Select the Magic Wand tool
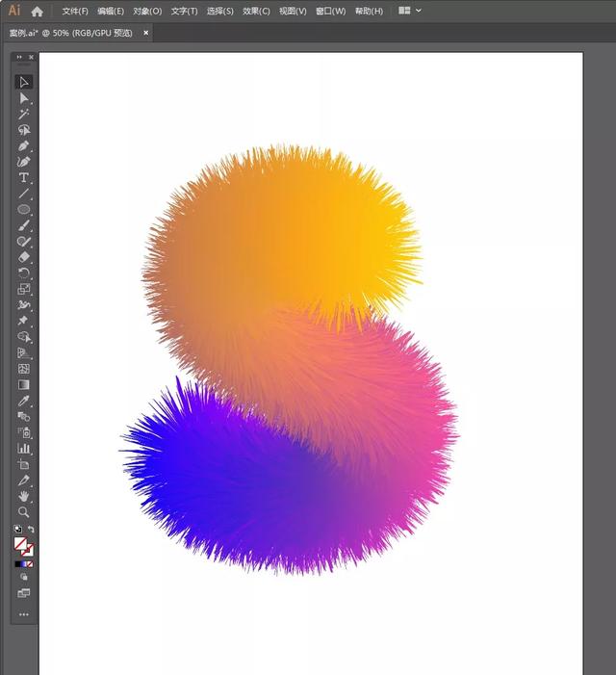 pyautogui.click(x=24, y=114)
